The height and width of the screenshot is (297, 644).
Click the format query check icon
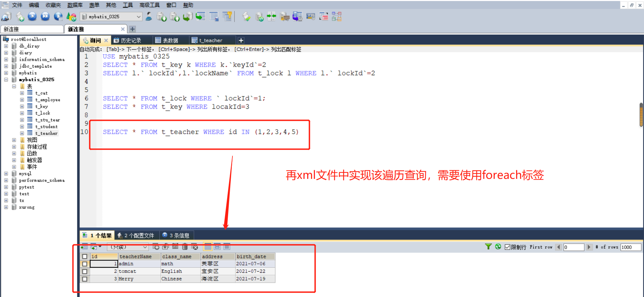coord(247,16)
